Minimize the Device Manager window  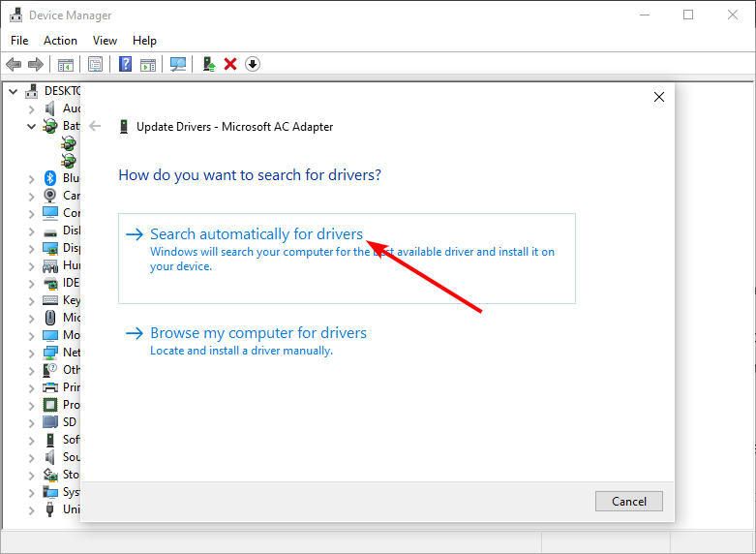644,15
